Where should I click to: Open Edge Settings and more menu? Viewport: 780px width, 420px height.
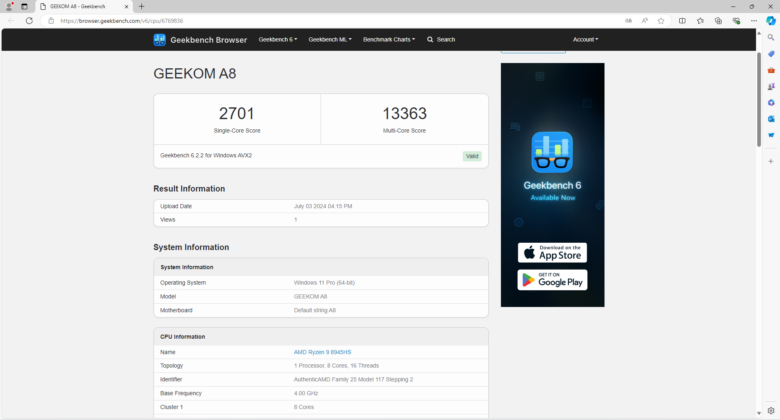tap(754, 21)
